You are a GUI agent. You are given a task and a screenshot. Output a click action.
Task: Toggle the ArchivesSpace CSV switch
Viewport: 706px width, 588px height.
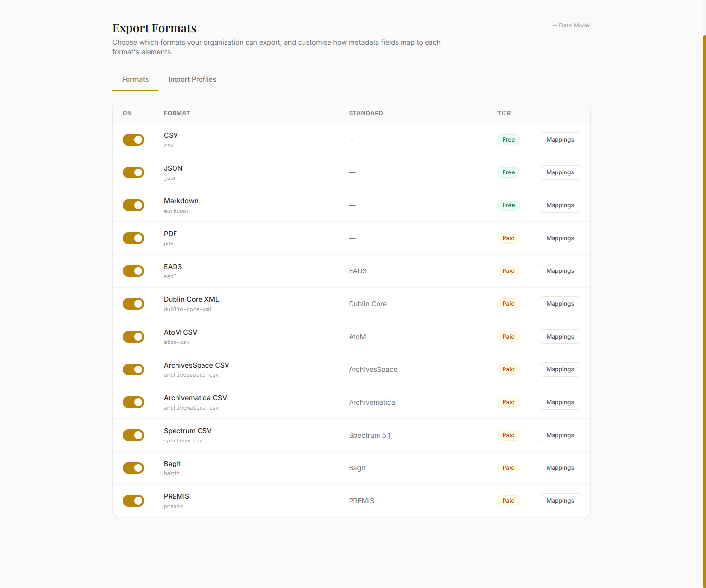coord(133,369)
